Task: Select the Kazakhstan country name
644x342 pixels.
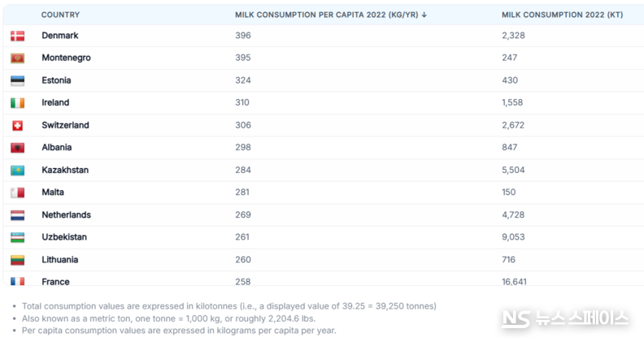Action: click(65, 170)
